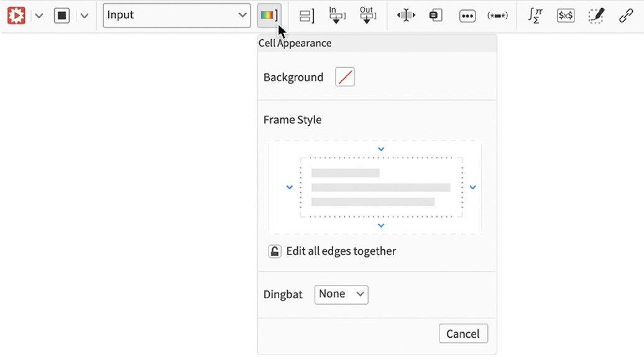Toggle the Cell Appearance rainbow toolbar button
This screenshot has width=644, height=357.
pos(269,16)
